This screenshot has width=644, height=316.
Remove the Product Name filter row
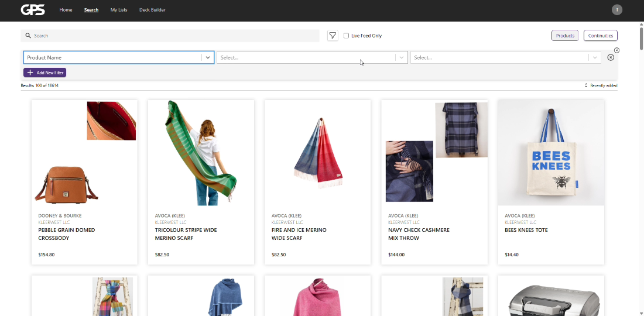coord(611,57)
